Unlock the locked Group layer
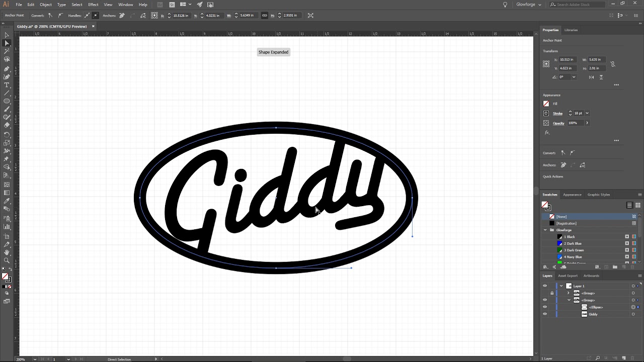Viewport: 644px width, 362px height. pos(552,293)
